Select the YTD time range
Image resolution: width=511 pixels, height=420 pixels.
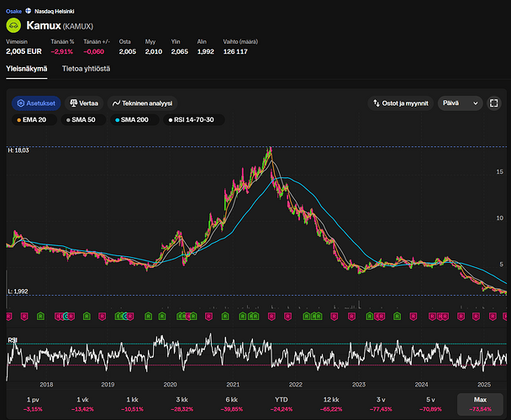point(282,404)
